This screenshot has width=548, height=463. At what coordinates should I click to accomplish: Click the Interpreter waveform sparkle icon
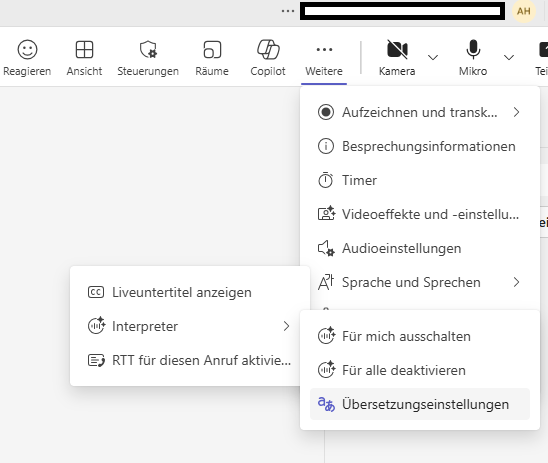click(x=96, y=325)
